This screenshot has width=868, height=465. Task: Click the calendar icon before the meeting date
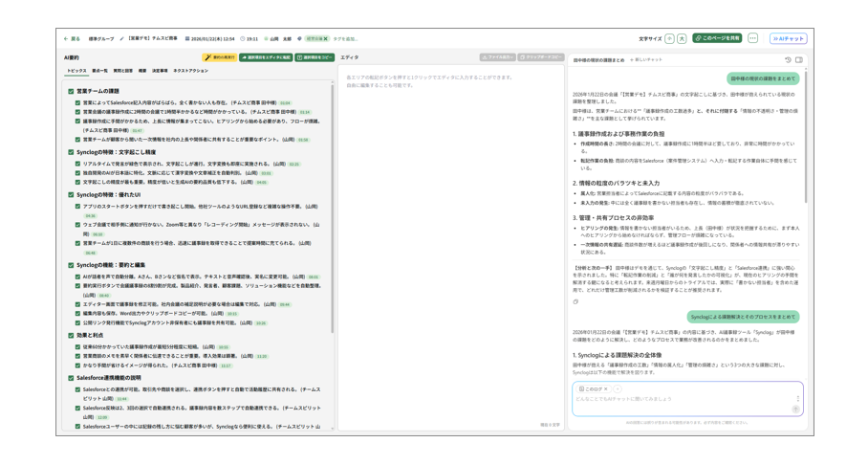click(x=187, y=39)
